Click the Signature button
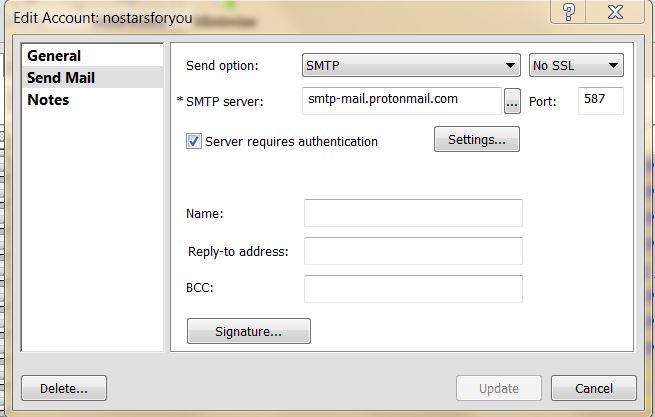 (249, 331)
